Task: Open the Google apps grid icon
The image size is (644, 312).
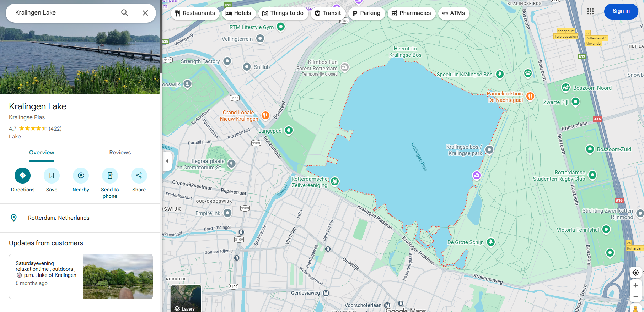Action: (590, 11)
